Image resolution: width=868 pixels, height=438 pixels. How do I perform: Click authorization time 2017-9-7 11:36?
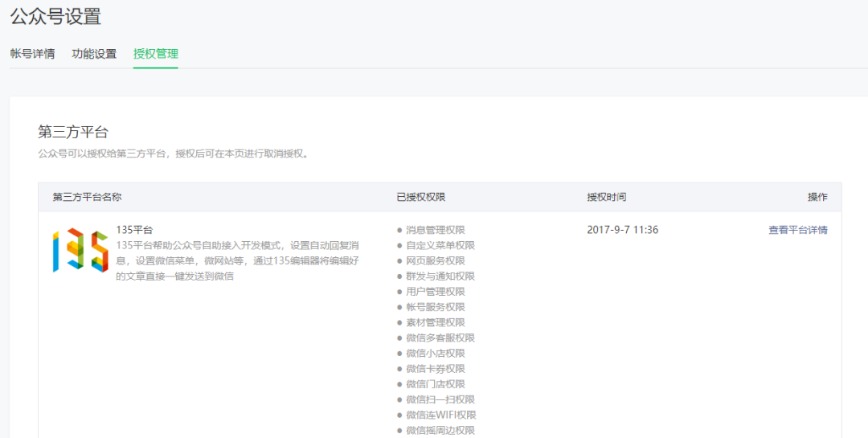tap(623, 230)
